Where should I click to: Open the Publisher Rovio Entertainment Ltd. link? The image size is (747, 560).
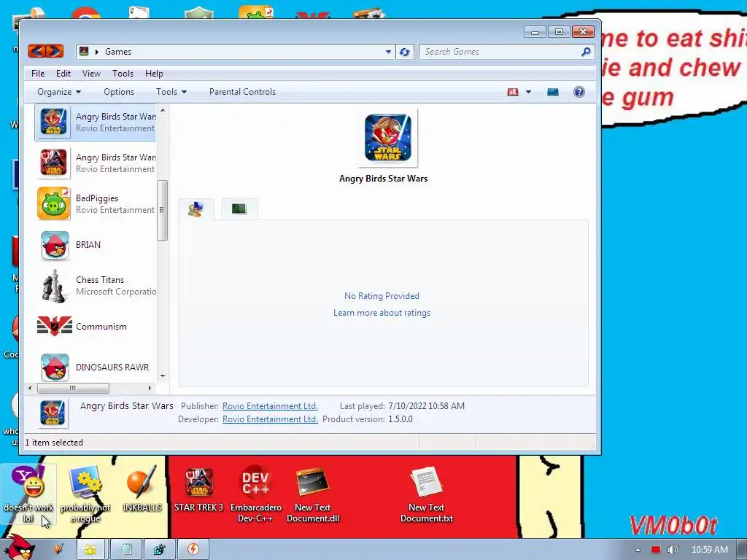click(x=270, y=406)
